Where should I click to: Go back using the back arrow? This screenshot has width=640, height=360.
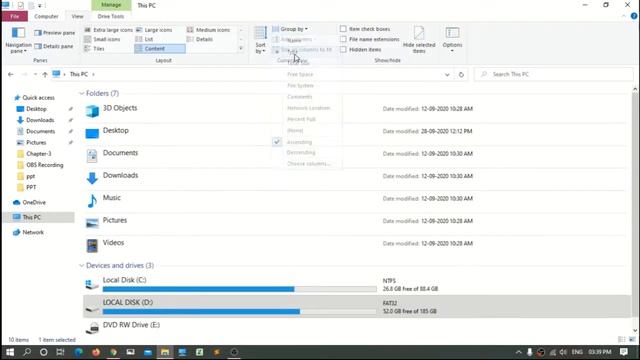coord(11,74)
